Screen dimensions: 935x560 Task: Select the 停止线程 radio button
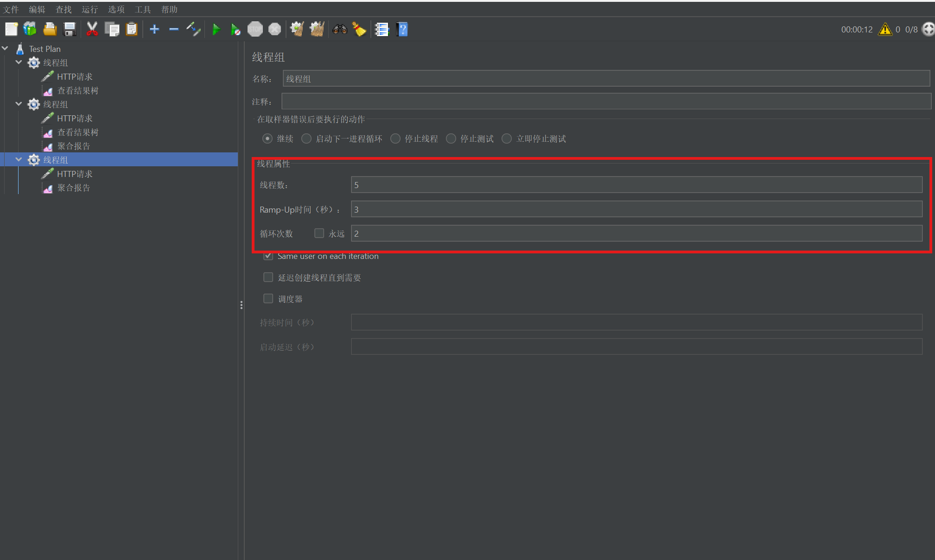click(395, 139)
